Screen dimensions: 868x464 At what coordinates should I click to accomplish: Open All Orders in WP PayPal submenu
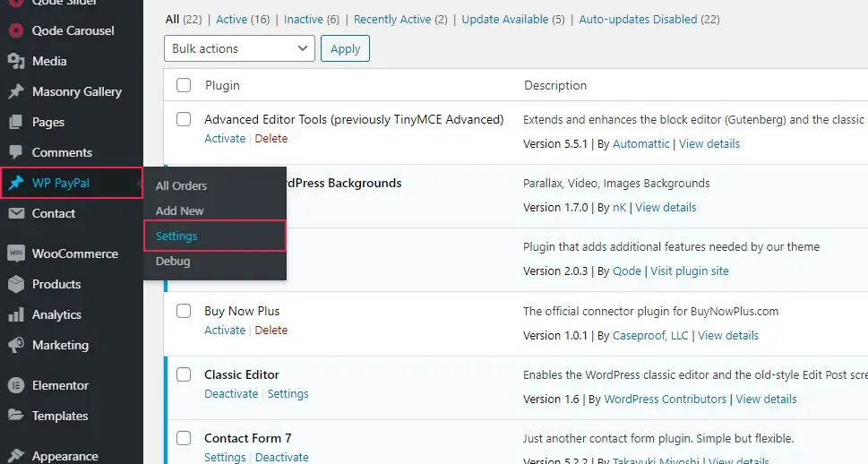click(x=181, y=186)
